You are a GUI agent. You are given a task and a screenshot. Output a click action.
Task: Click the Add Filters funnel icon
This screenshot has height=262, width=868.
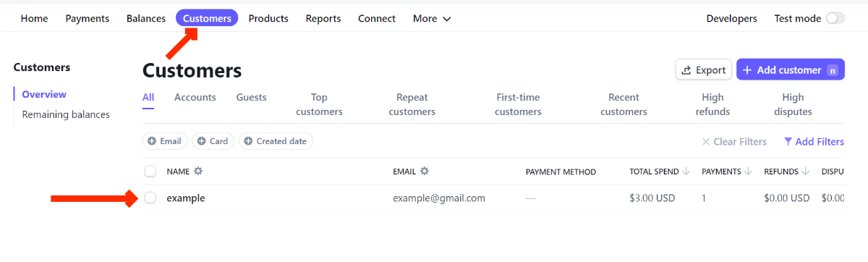788,142
